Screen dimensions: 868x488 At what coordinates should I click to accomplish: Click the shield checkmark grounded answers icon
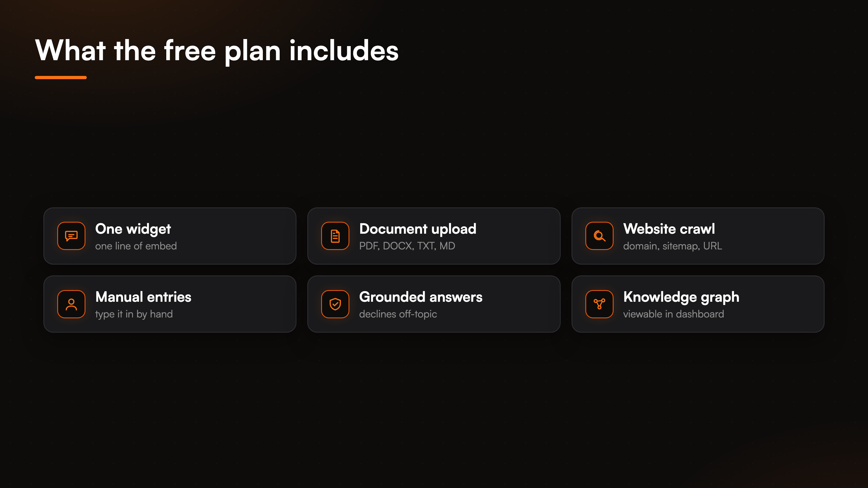335,304
